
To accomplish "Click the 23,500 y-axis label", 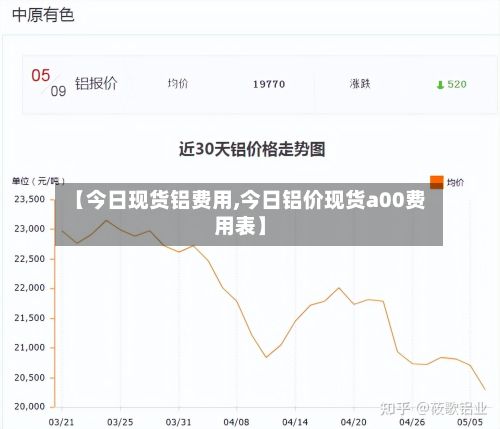I will [29, 199].
